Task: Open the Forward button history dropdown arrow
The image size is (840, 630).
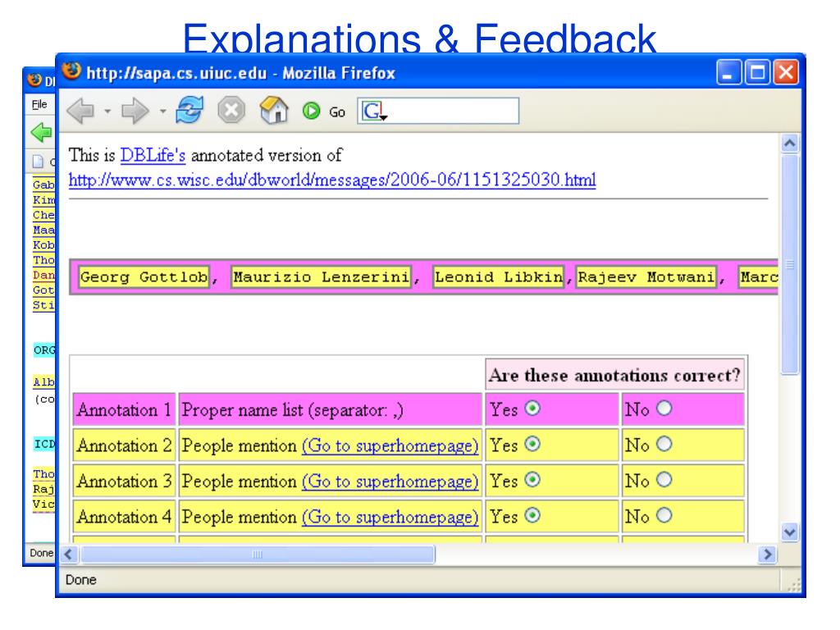Action: point(162,111)
